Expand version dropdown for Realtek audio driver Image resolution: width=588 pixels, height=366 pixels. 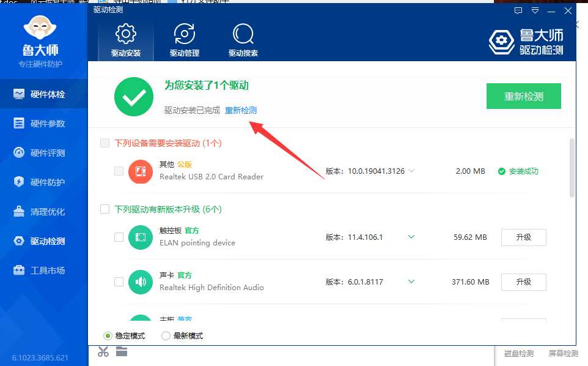411,282
